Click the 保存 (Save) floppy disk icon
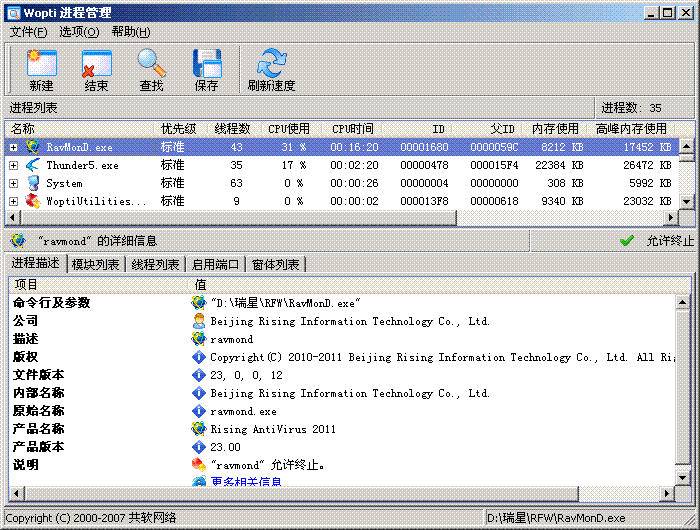The image size is (700, 530). pos(207,64)
